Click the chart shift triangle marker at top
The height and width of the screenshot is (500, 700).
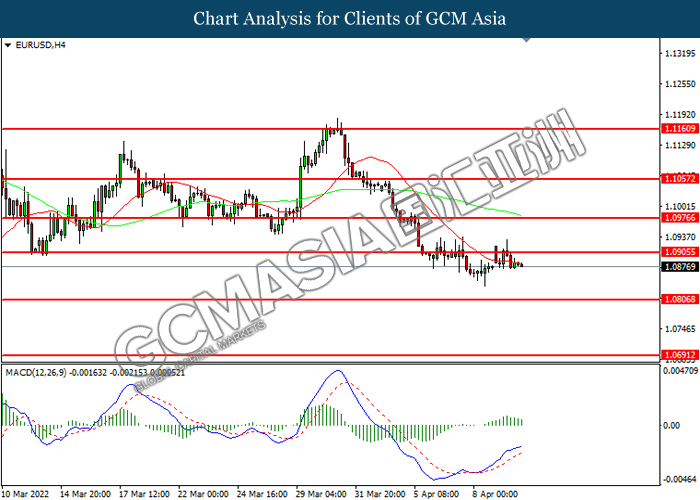527,40
